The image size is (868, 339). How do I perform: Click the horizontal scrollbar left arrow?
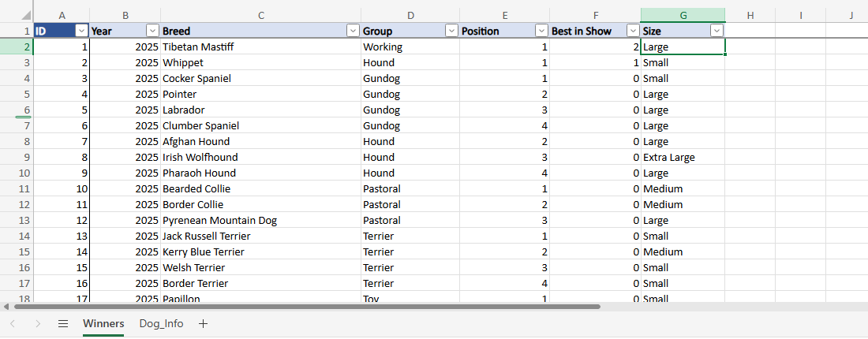(x=7, y=306)
